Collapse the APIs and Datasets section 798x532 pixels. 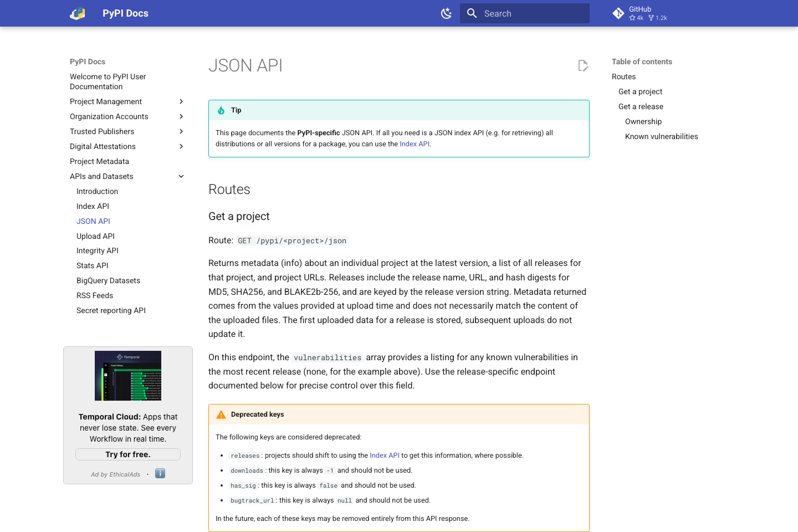(181, 176)
